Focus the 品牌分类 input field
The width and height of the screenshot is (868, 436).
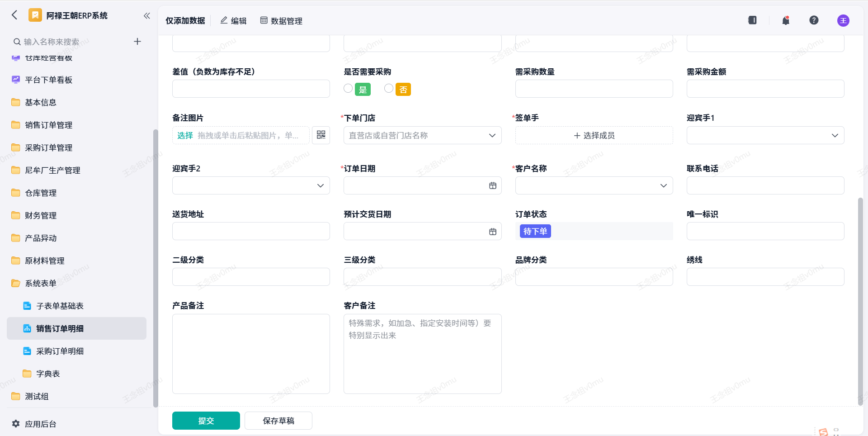[594, 277]
